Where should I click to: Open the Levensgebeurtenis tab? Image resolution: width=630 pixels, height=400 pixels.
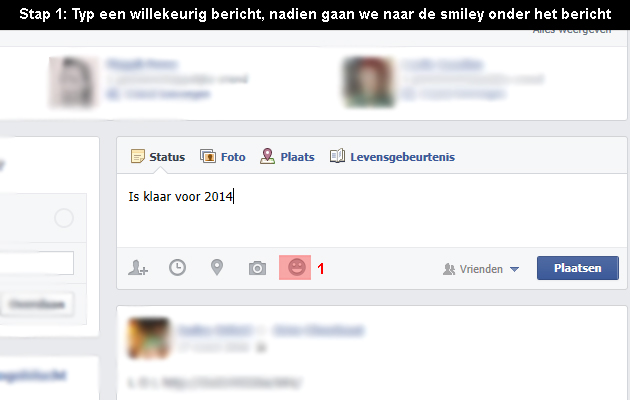pos(392,157)
